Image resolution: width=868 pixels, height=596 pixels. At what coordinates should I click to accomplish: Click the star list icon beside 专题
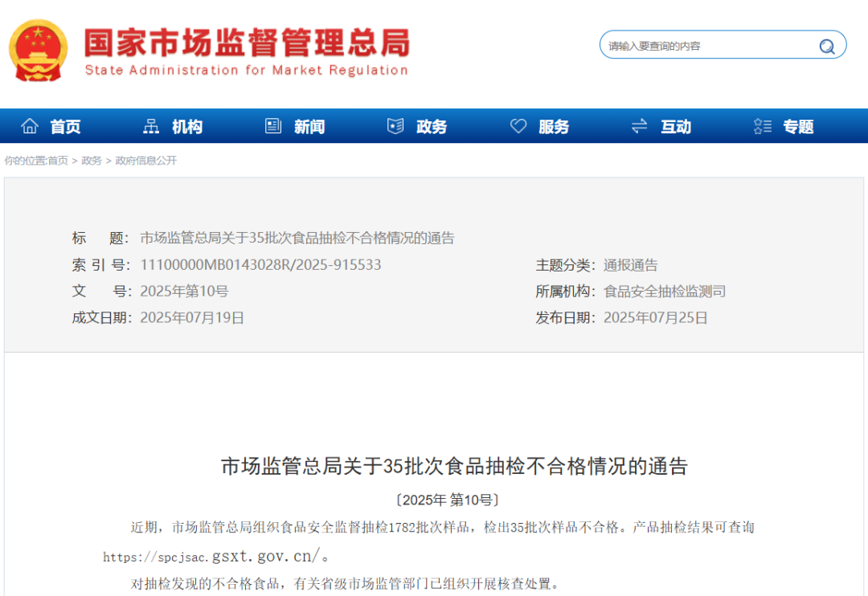click(x=762, y=126)
